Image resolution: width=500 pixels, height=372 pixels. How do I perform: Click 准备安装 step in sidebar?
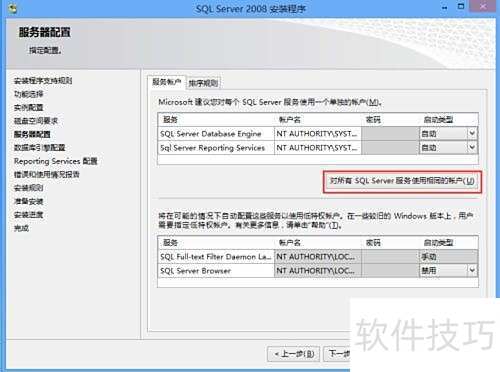click(29, 201)
